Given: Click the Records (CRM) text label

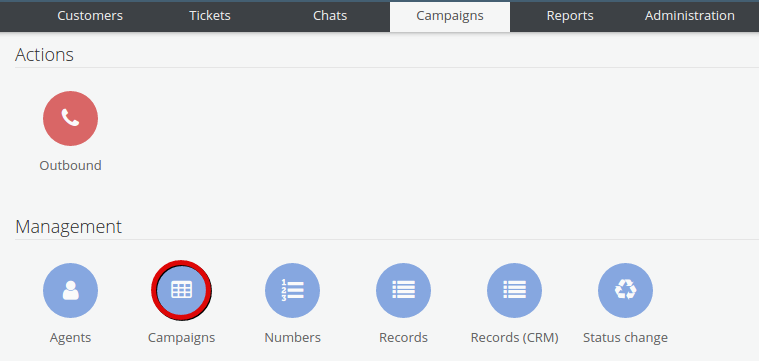Looking at the screenshot, I should click(x=515, y=338).
